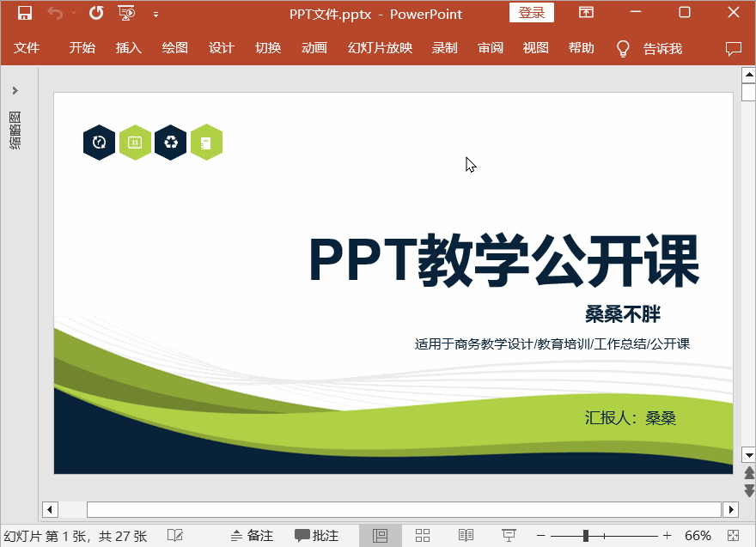Viewport: 756px width, 547px height.
Task: Switch to Reading view
Action: click(466, 536)
